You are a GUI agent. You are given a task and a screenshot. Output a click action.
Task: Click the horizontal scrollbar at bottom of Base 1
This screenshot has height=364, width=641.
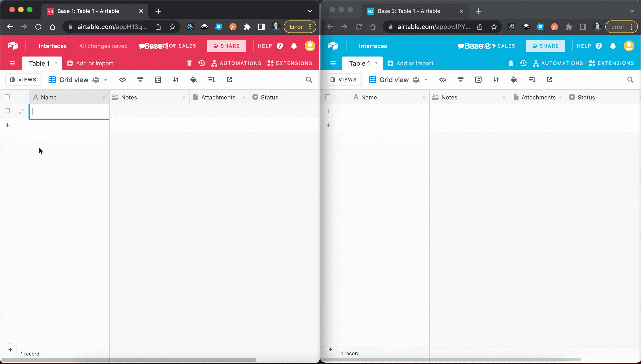129,360
